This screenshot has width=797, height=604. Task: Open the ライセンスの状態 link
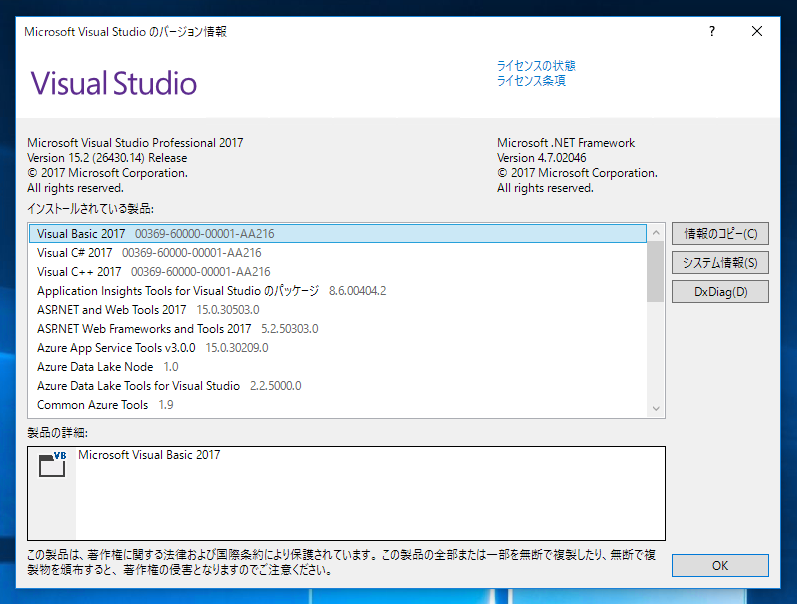(x=536, y=66)
